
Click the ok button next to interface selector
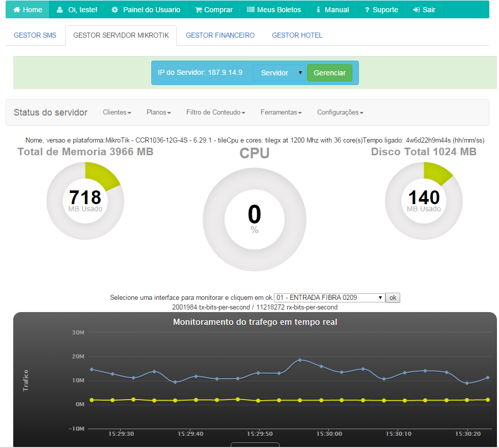coord(393,297)
